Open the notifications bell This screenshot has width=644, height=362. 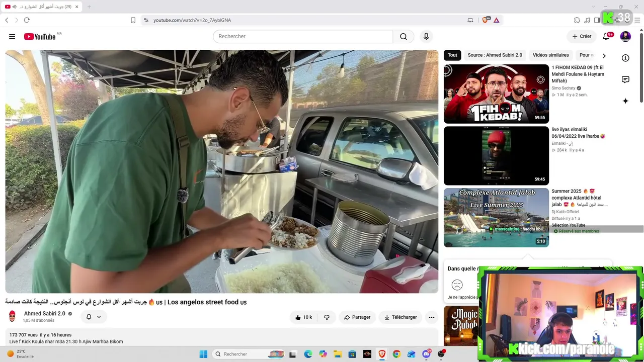(606, 36)
